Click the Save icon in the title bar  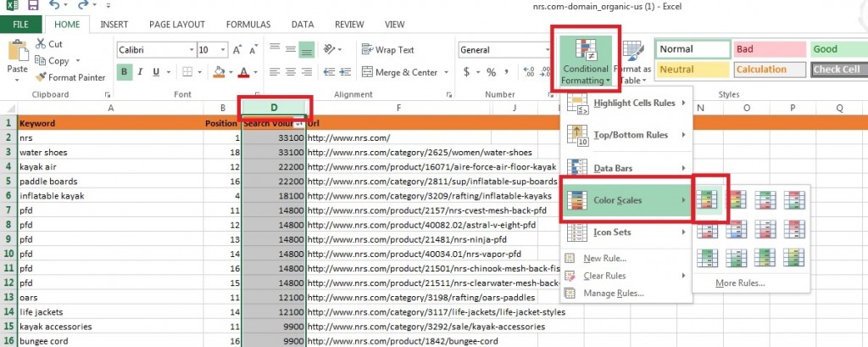33,6
